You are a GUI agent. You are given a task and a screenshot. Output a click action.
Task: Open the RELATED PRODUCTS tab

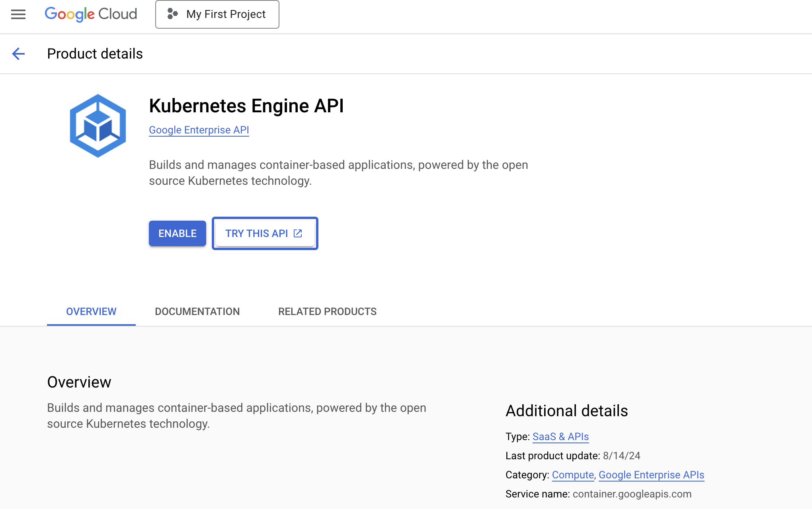(x=327, y=311)
